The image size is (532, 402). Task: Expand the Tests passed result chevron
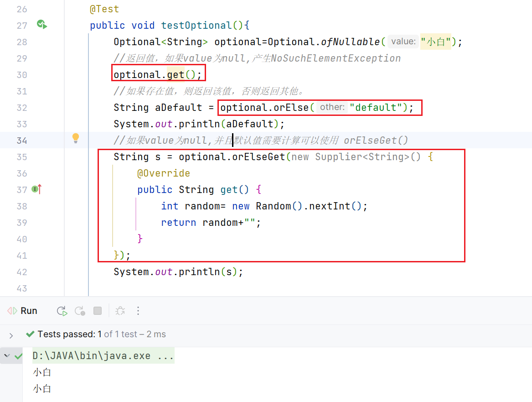(x=11, y=336)
